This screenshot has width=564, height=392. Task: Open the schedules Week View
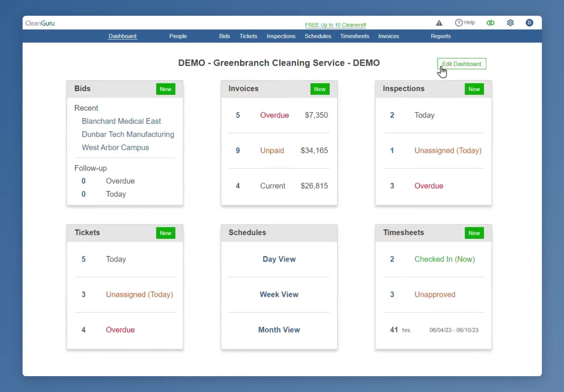coord(279,294)
